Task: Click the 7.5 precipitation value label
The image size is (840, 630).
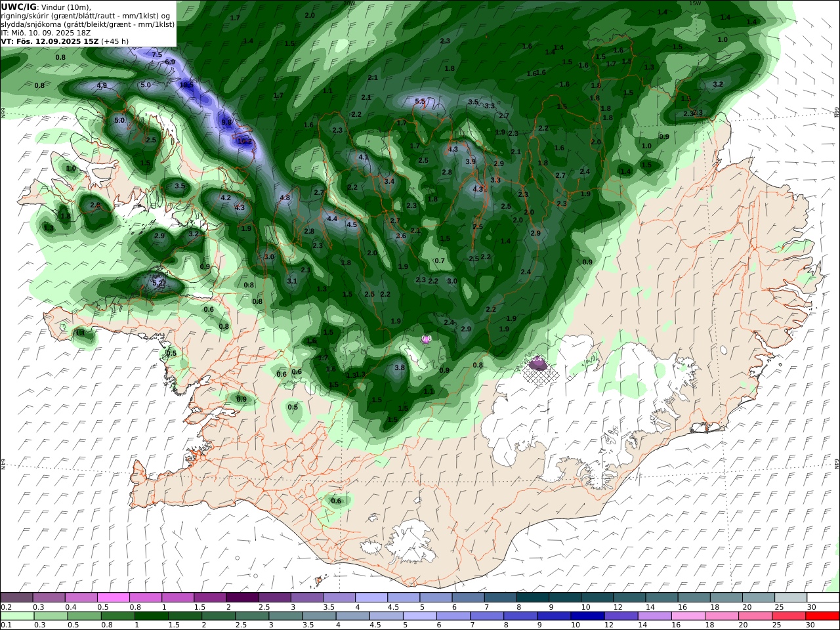Action: click(157, 55)
